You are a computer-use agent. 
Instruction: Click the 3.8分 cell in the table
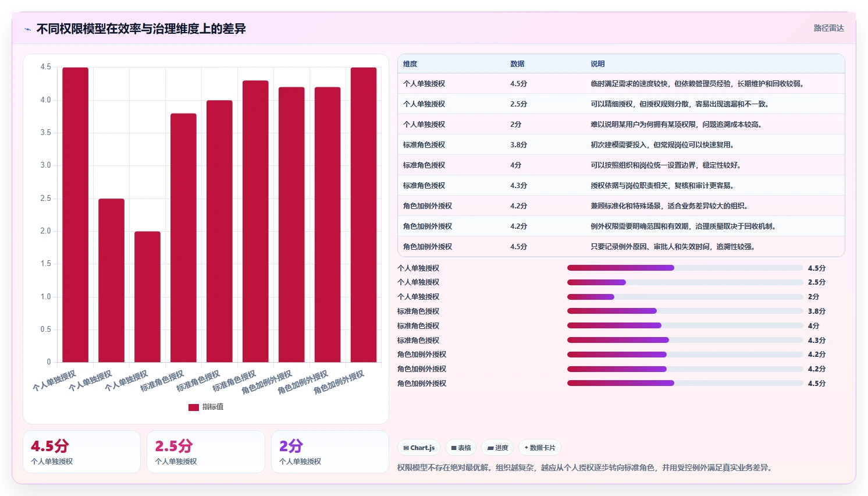tap(518, 145)
